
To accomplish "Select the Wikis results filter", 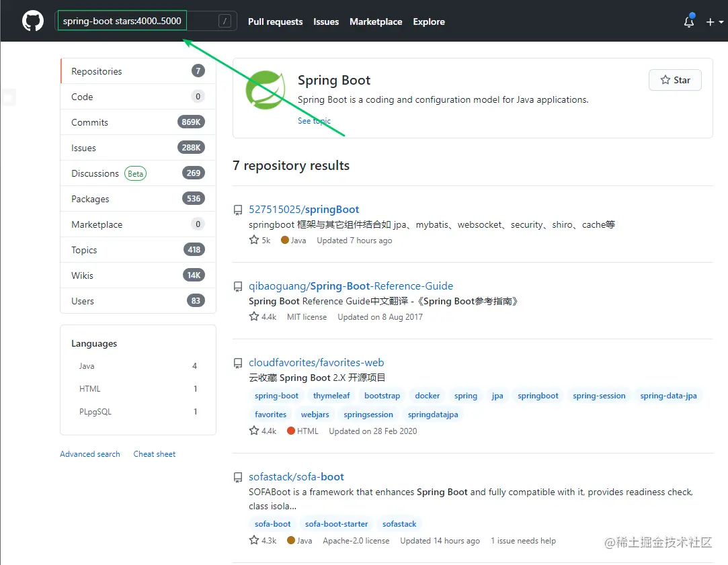I will (138, 275).
